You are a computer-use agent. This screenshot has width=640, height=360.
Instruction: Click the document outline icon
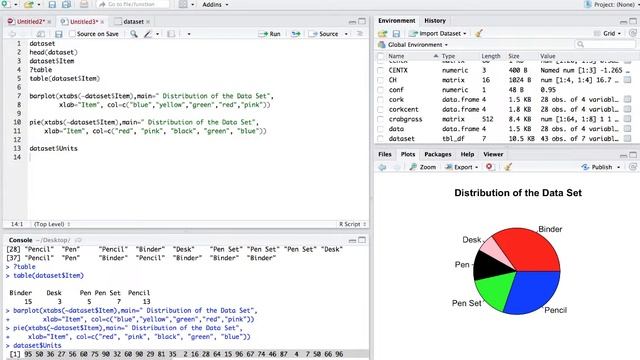tap(360, 34)
